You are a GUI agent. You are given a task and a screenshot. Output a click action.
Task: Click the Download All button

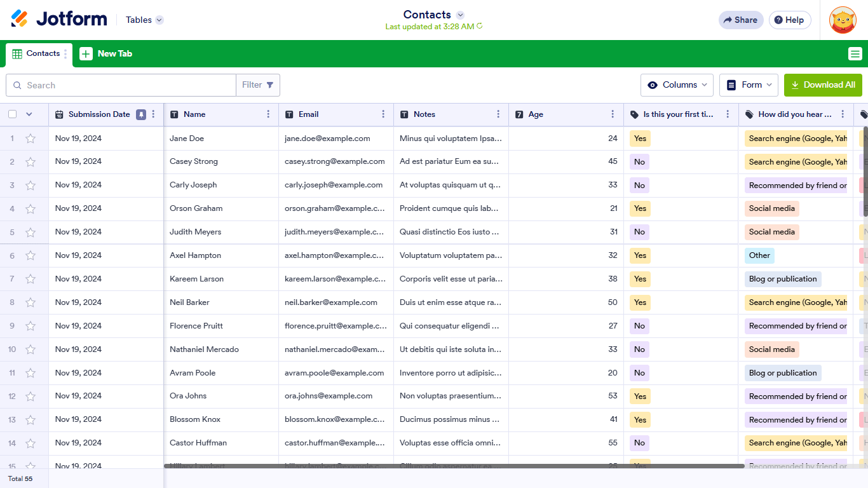(x=823, y=85)
